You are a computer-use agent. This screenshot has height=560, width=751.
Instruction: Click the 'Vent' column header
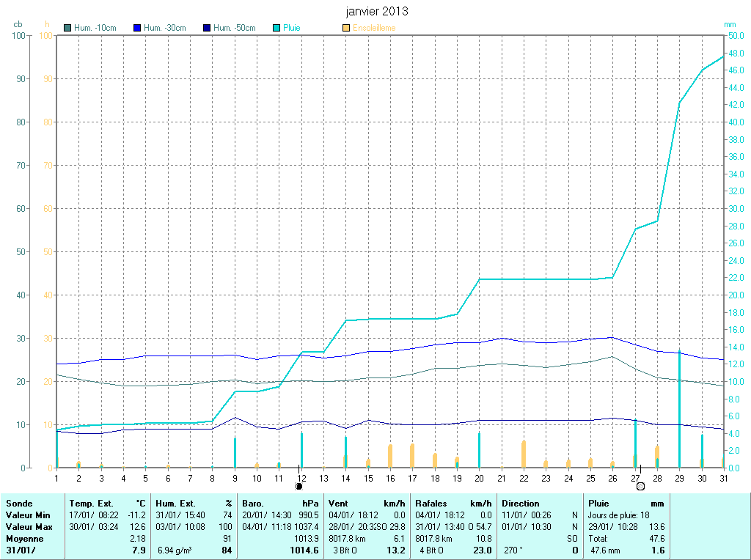point(339,504)
